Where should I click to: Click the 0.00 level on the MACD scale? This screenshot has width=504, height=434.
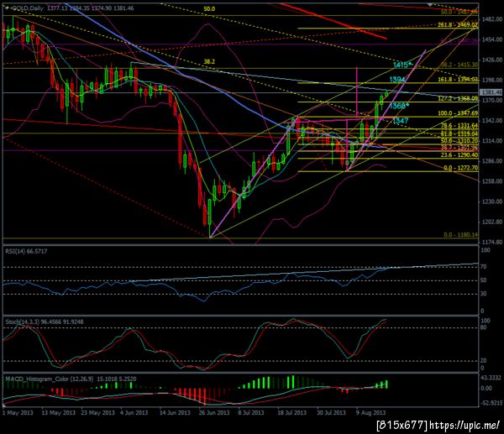[486, 388]
